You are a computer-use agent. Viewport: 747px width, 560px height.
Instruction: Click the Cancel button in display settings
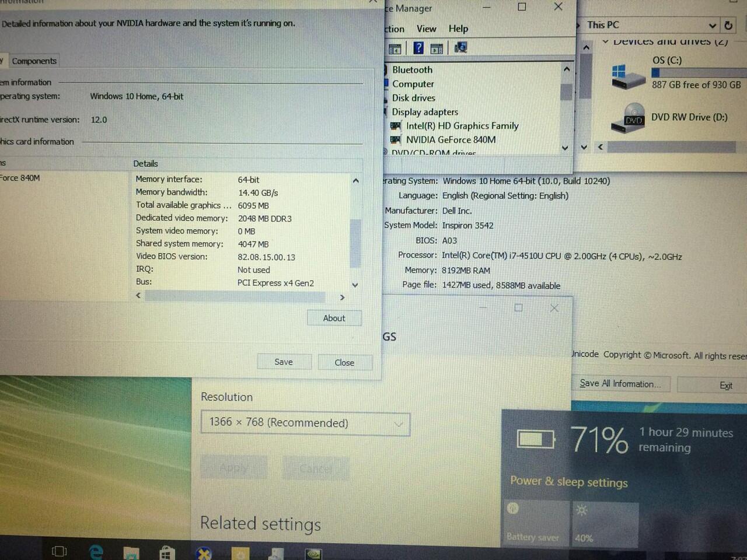[316, 468]
